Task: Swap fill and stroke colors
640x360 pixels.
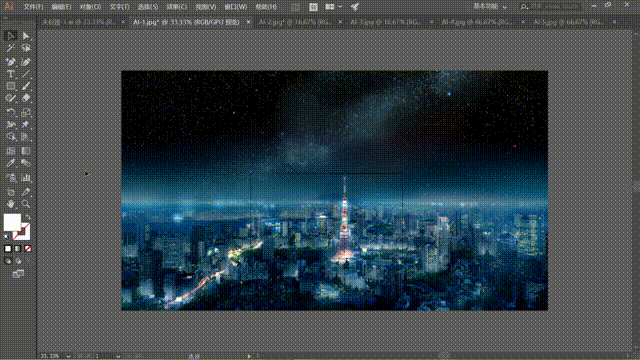Action: click(28, 217)
